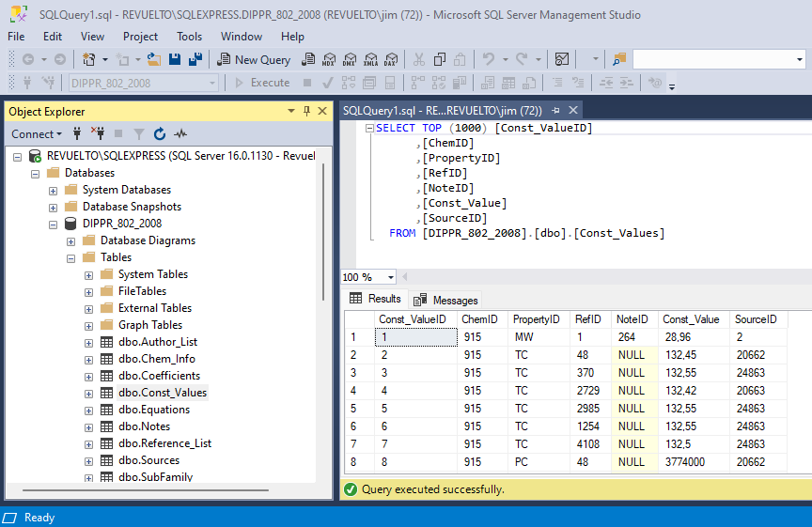Click the DAX query icon
The height and width of the screenshot is (527, 812).
coord(391,59)
